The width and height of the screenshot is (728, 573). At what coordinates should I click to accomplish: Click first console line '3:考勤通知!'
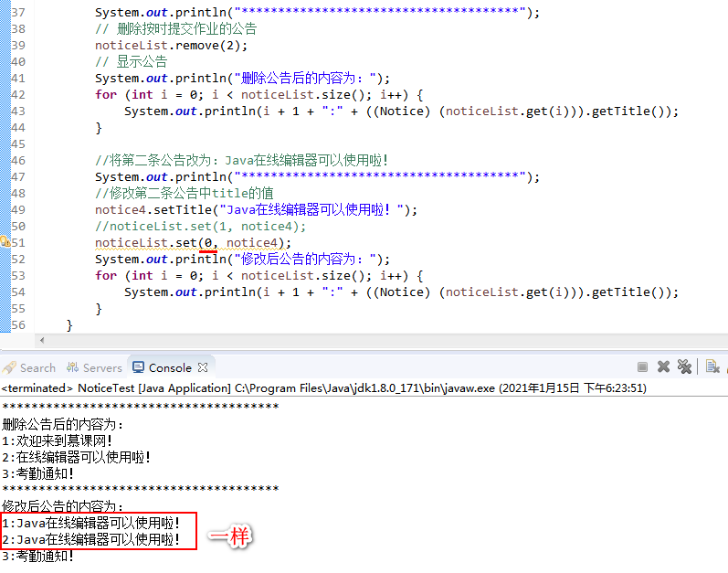pyautogui.click(x=37, y=473)
